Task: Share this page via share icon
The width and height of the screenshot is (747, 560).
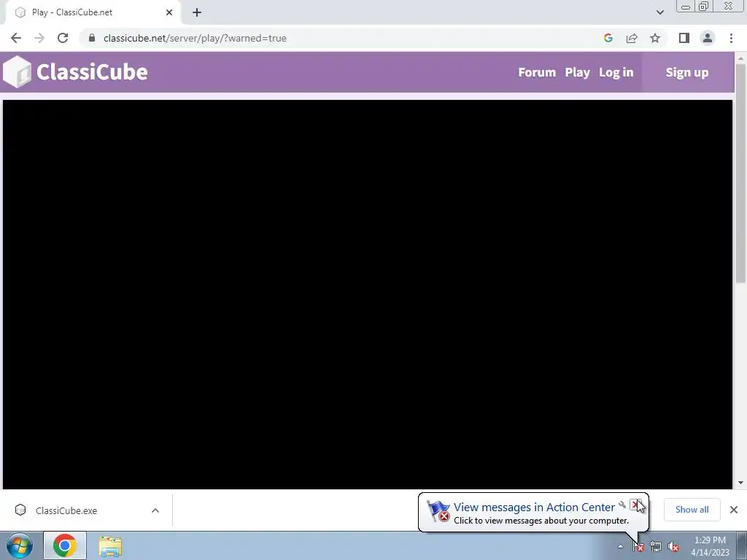Action: tap(632, 38)
